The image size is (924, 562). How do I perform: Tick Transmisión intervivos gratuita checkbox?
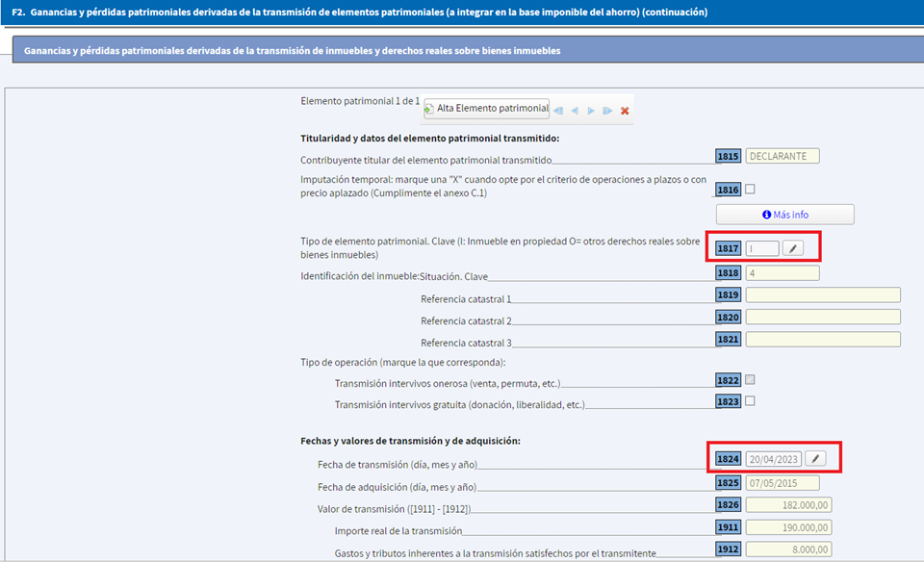pos(751,401)
